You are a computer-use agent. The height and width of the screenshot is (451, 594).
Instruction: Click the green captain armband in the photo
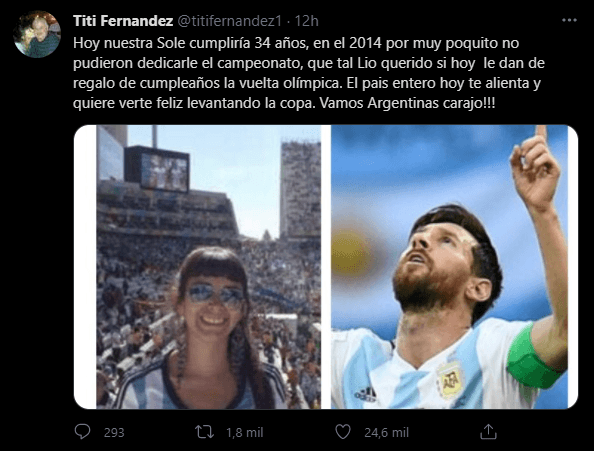[528, 359]
